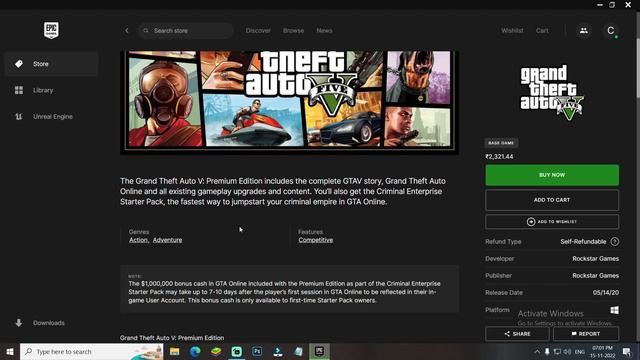640x360 pixels.
Task: Click the volume speaker tray icon
Action: click(x=567, y=351)
